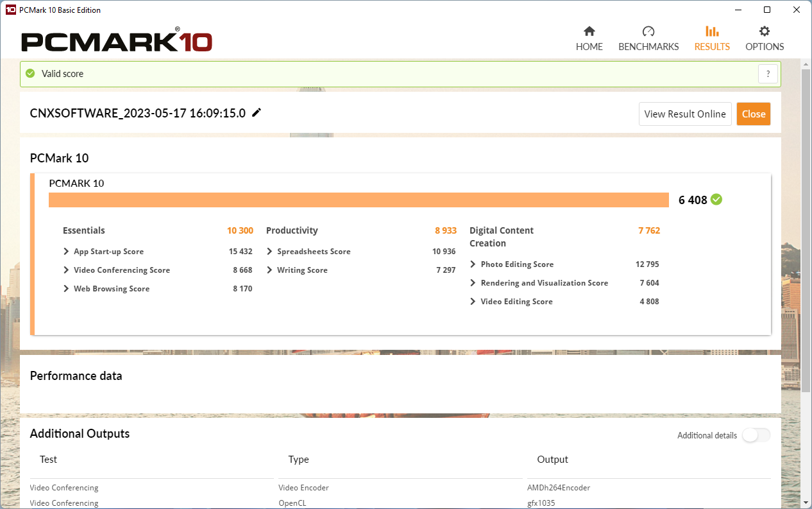Maximize the PCMark 10 window
812x509 pixels.
[767, 10]
